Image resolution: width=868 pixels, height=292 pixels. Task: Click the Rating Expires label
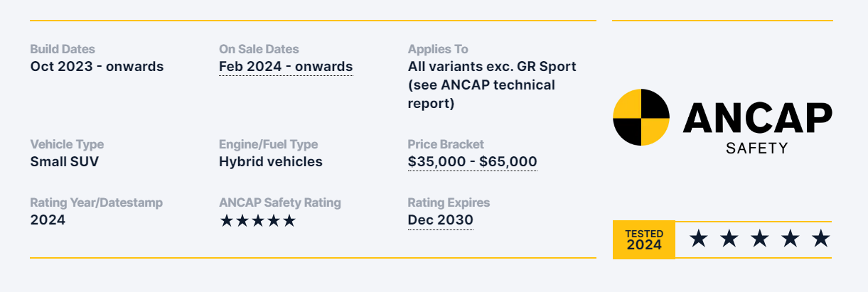[x=449, y=203]
